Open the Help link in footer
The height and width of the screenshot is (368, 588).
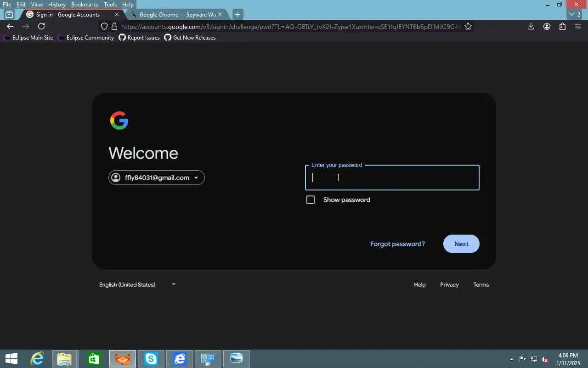click(x=420, y=285)
